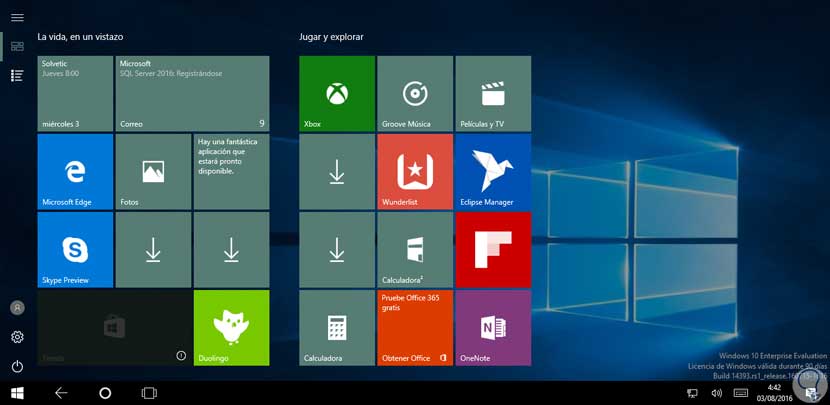Launch the Calculadora tile with calculator icon

(337, 328)
